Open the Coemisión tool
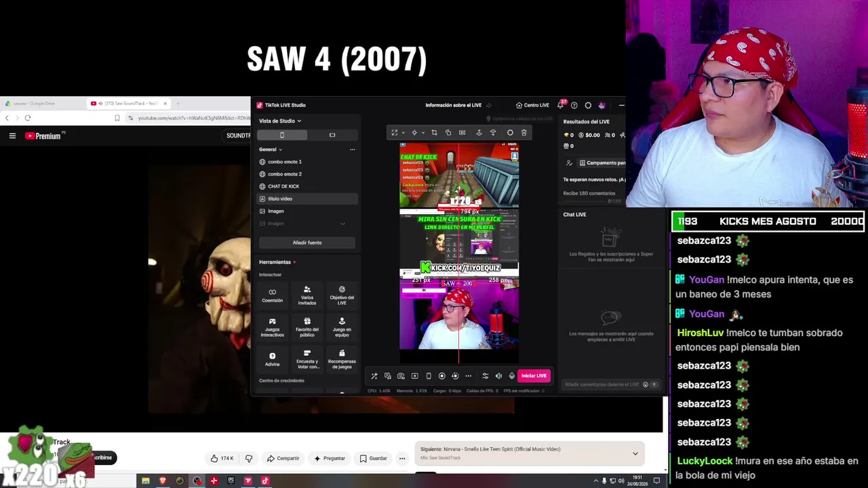 click(x=273, y=295)
